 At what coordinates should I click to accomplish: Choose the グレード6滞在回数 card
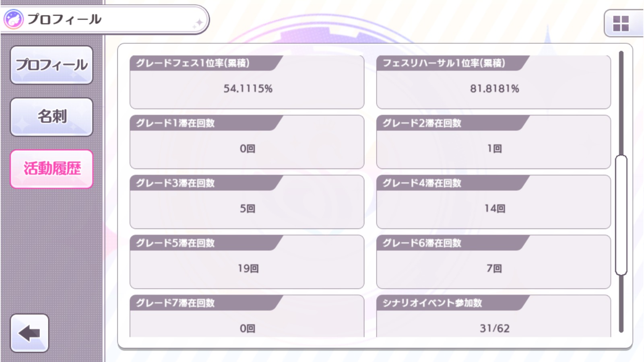pos(493,262)
